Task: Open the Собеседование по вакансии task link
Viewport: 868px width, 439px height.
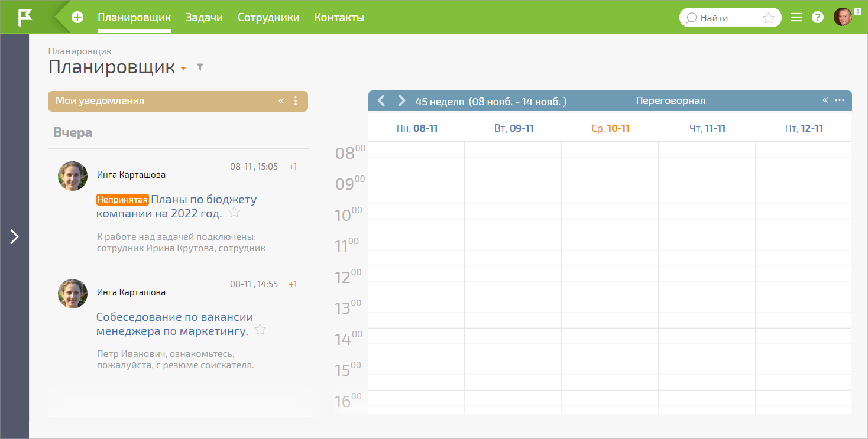Action: click(174, 324)
